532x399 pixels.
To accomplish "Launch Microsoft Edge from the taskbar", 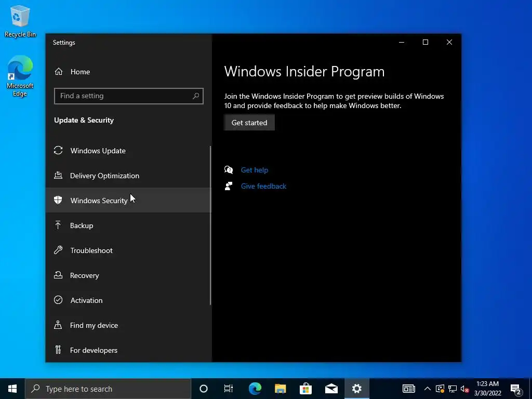I will click(255, 389).
